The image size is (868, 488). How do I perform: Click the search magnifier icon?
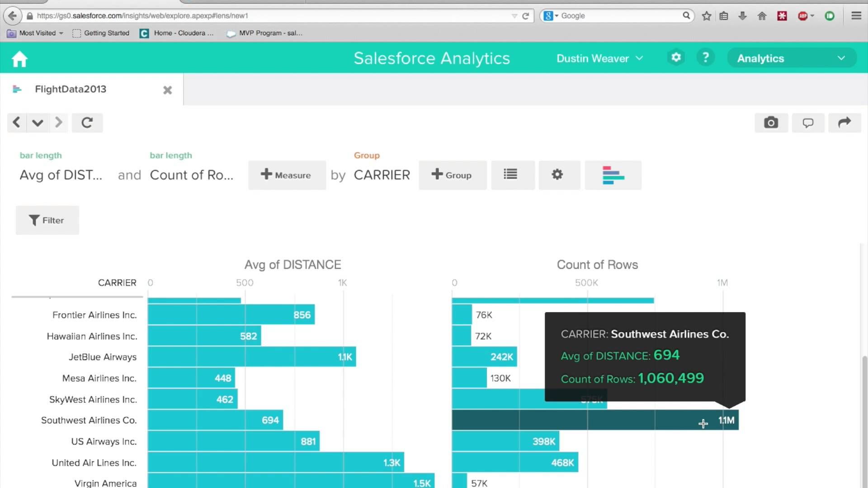[686, 16]
